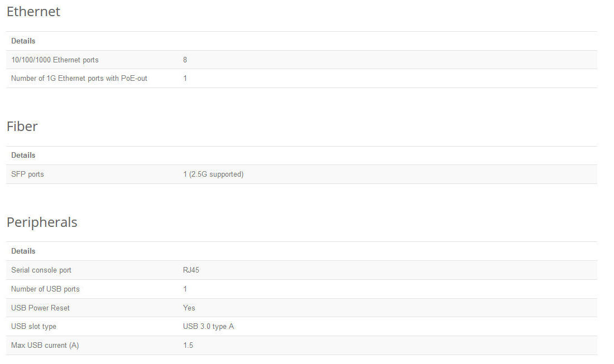Click the Details header in Peripherals table
This screenshot has width=614, height=364.
(23, 251)
